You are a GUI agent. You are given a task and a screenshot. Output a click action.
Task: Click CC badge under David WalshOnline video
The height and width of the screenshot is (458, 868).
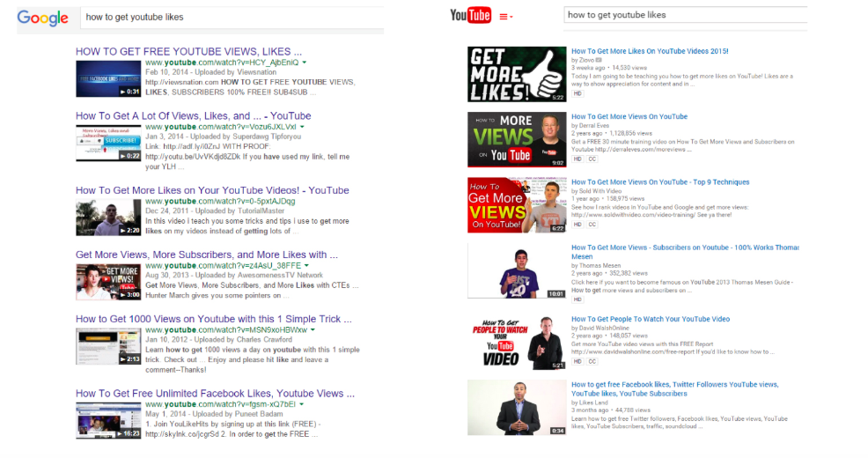(592, 362)
